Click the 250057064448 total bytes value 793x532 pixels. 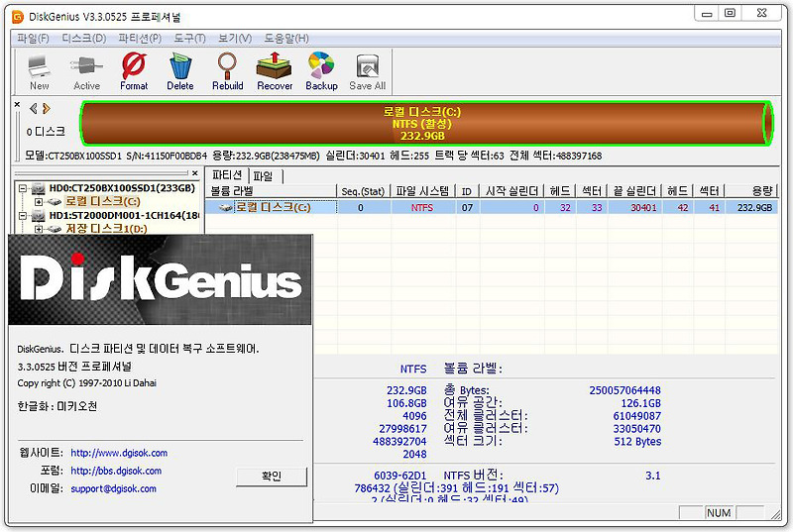[624, 390]
